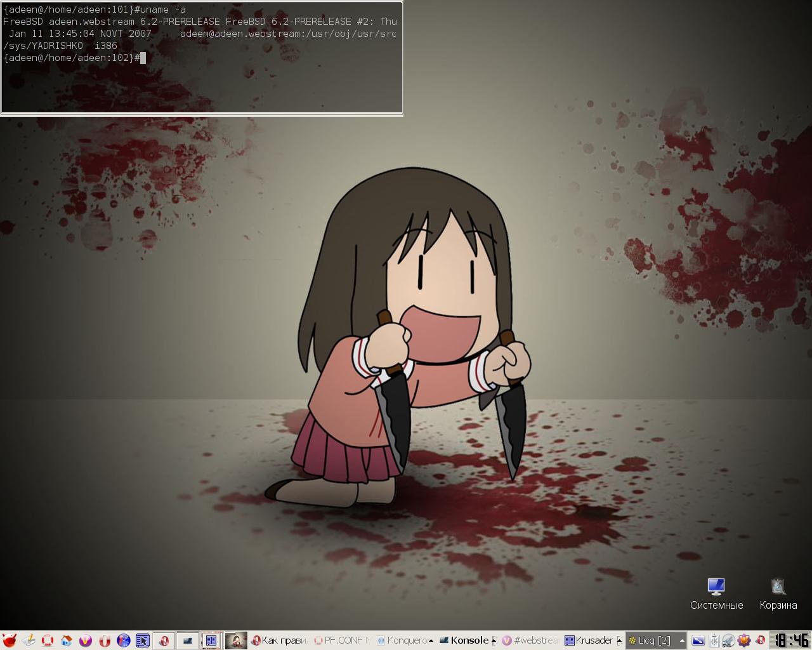Launch the purple V chat client icon

(x=86, y=640)
